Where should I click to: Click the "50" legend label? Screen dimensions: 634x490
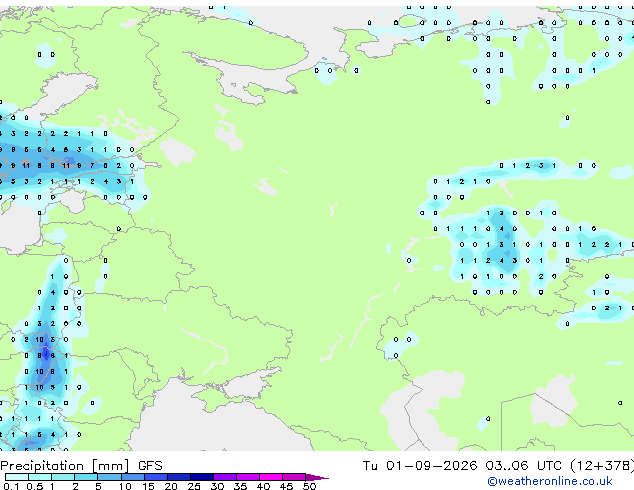(309, 486)
